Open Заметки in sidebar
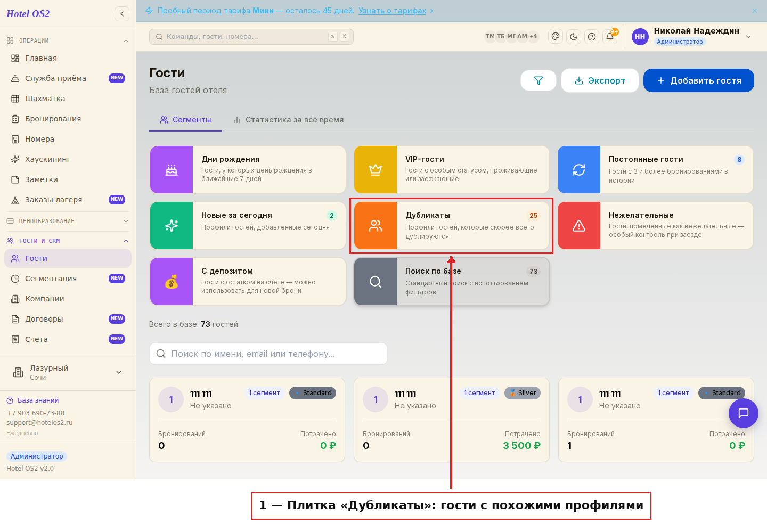Screen dimensions: 767x532 point(68,179)
